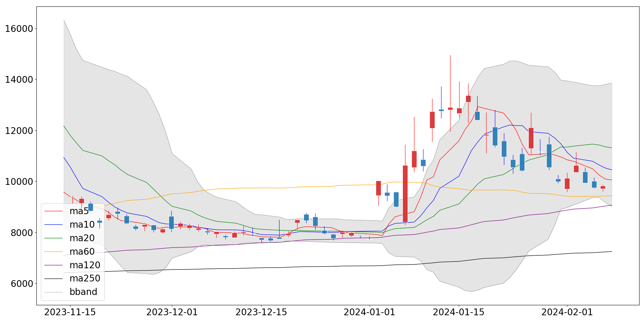Click the ma10 legend label

pyautogui.click(x=82, y=225)
